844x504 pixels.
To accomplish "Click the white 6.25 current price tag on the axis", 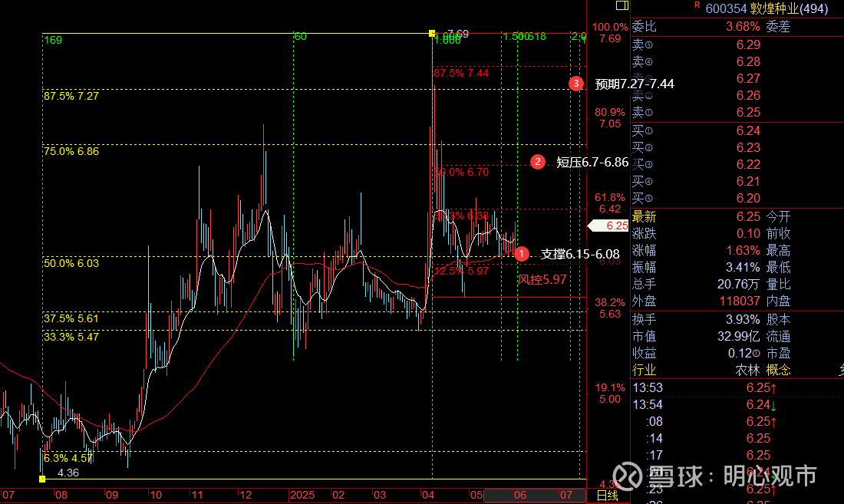I will pos(608,226).
